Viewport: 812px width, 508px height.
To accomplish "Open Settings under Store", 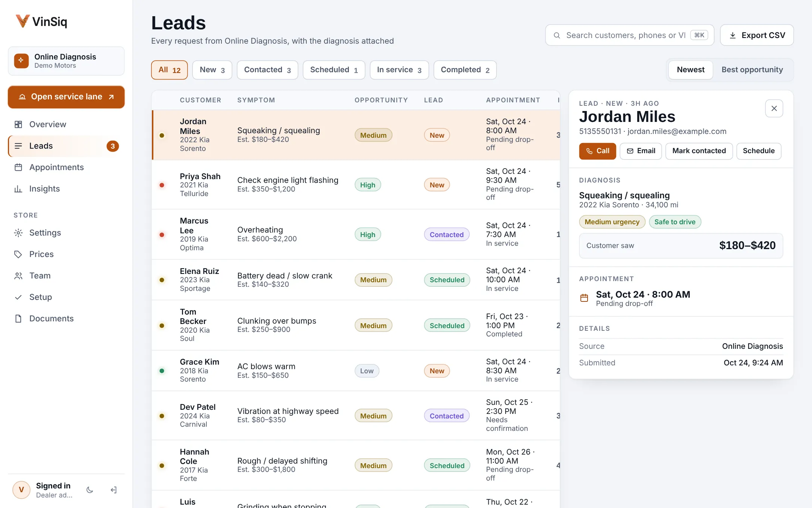I will [x=66, y=233].
